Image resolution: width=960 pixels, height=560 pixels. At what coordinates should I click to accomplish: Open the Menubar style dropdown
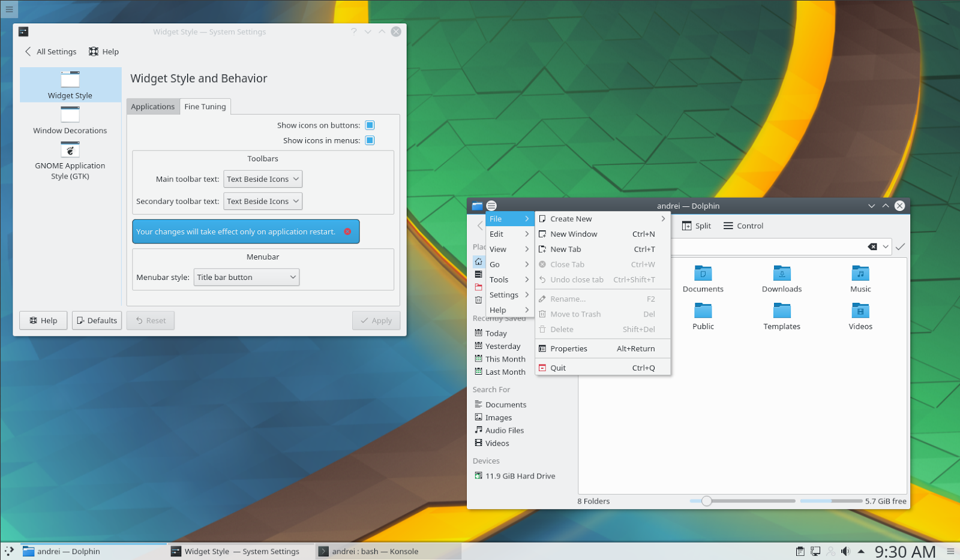247,277
